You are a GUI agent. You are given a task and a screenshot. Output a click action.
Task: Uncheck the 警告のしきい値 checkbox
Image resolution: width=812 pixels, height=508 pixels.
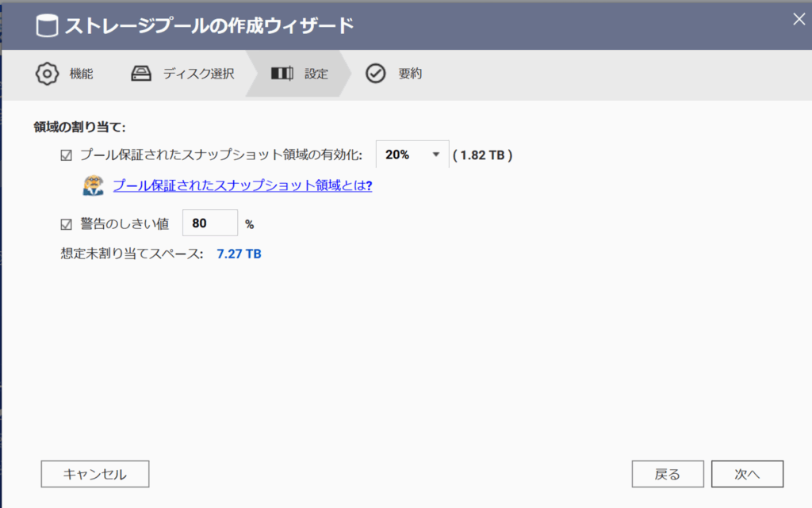[x=67, y=224]
